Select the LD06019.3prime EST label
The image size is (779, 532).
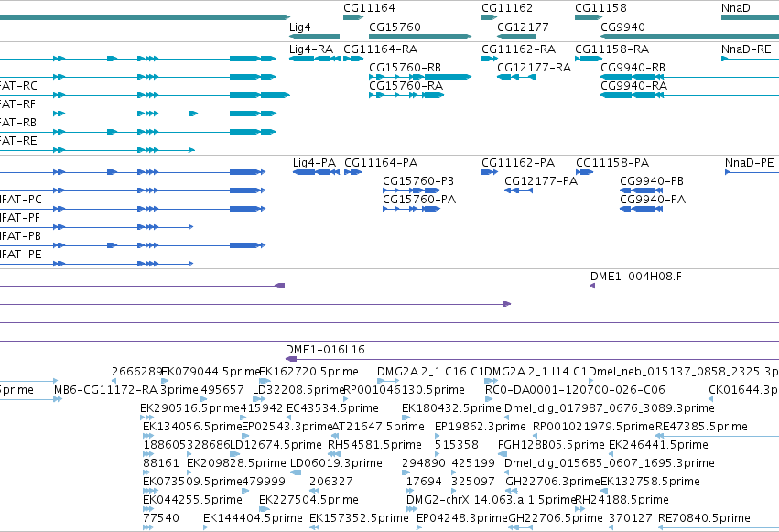(x=336, y=463)
